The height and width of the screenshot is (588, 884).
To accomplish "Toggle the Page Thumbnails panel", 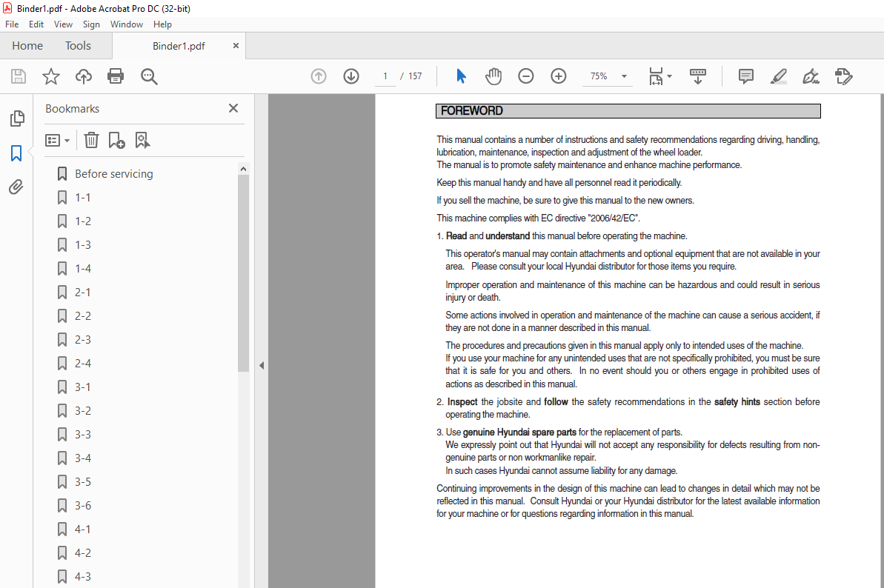I will point(16,118).
